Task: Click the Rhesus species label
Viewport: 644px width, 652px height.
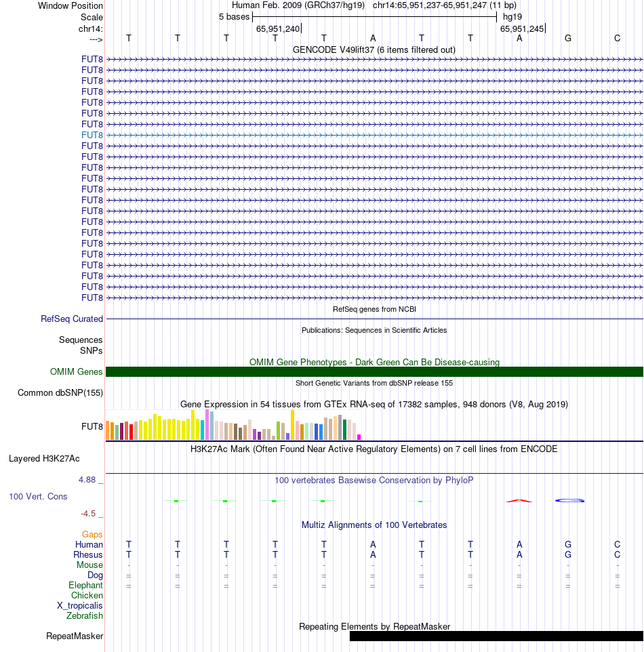Action: 87,554
